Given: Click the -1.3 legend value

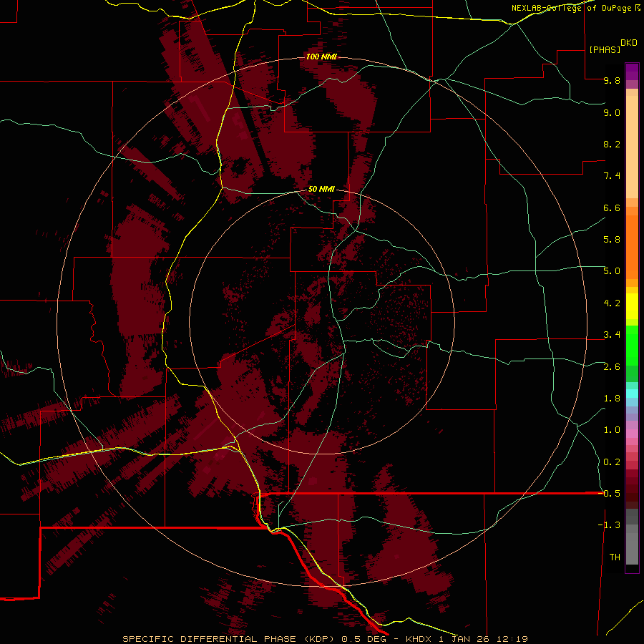Looking at the screenshot, I should [x=610, y=525].
